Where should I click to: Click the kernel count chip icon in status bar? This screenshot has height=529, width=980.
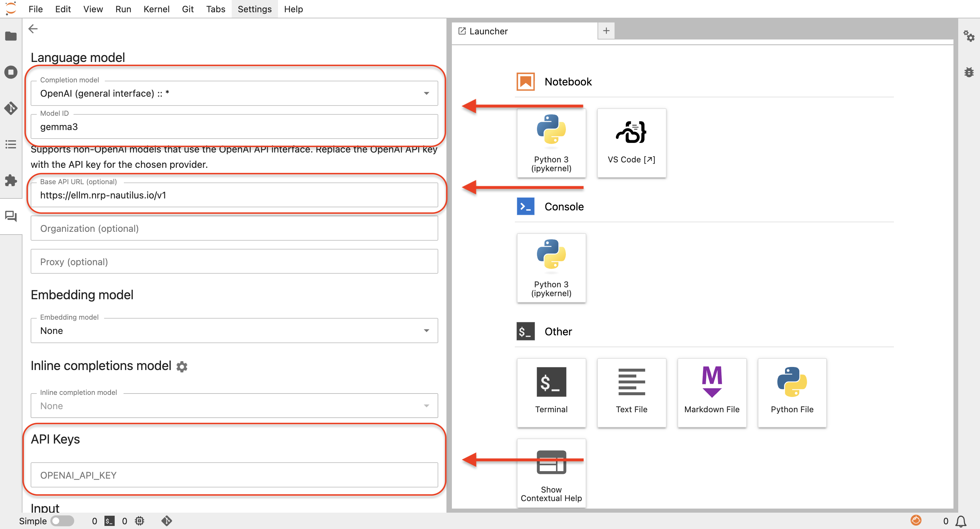click(x=140, y=520)
